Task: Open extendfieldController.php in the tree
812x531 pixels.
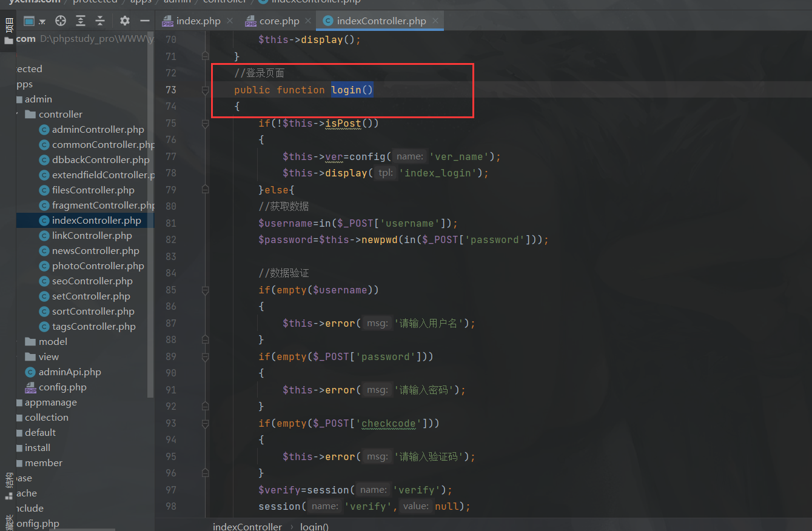Action: tap(103, 175)
